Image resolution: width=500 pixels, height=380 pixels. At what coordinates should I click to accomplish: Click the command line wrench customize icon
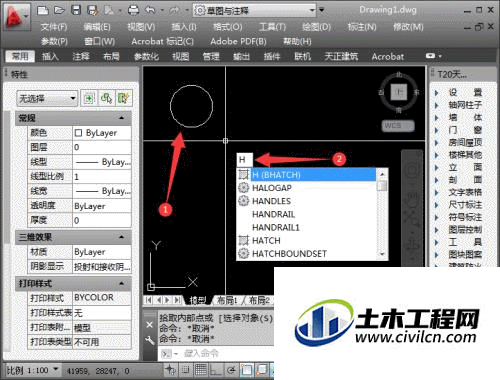(x=150, y=340)
